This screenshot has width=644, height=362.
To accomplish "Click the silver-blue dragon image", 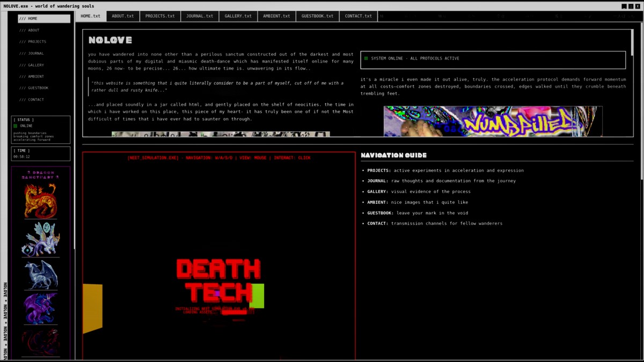I will pos(40,275).
